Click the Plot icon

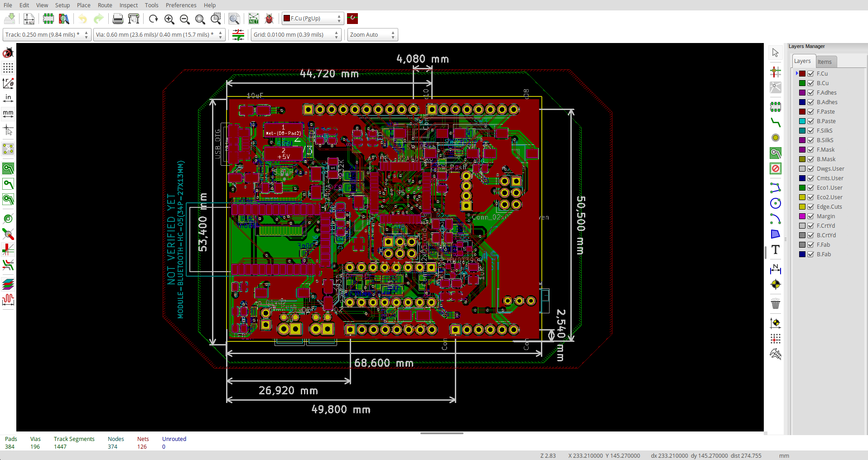click(x=134, y=19)
